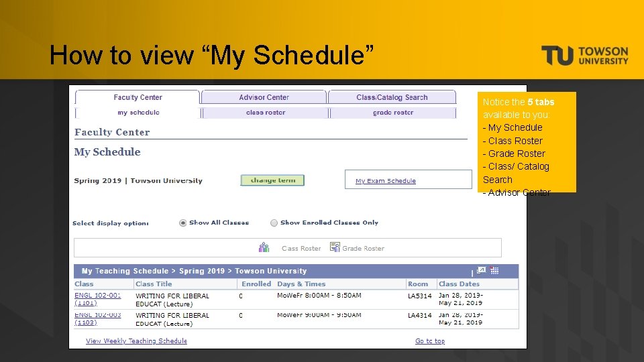Open ENGL 102-001 (1101) class link
Viewport: 644px width, 362px height.
point(98,299)
